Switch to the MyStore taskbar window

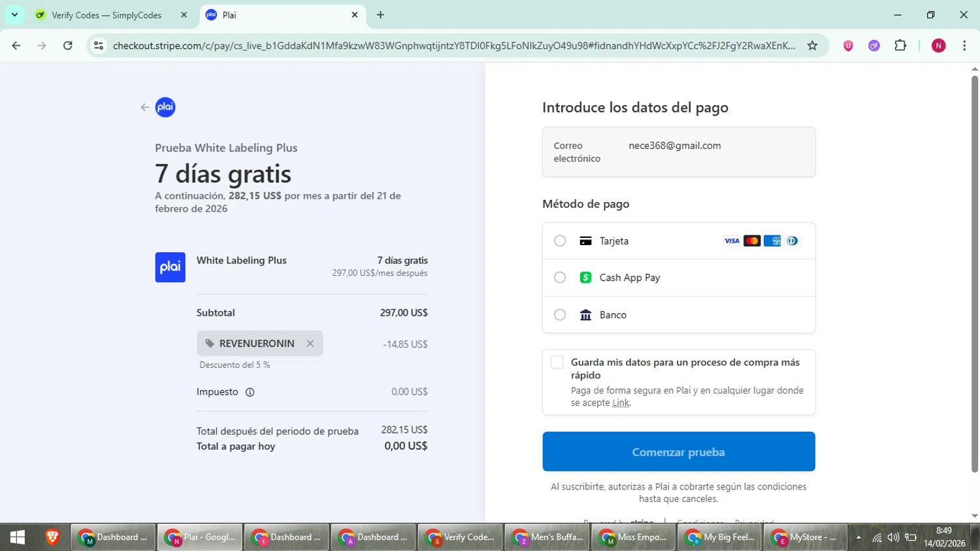[805, 537]
